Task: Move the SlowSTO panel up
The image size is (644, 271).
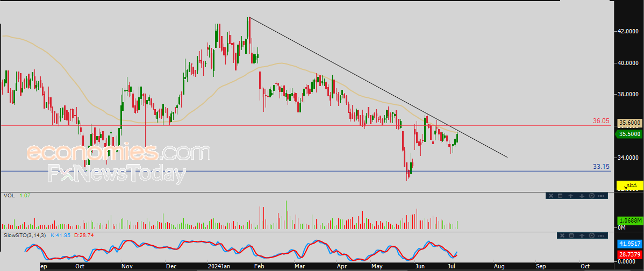Action: [x=582, y=236]
